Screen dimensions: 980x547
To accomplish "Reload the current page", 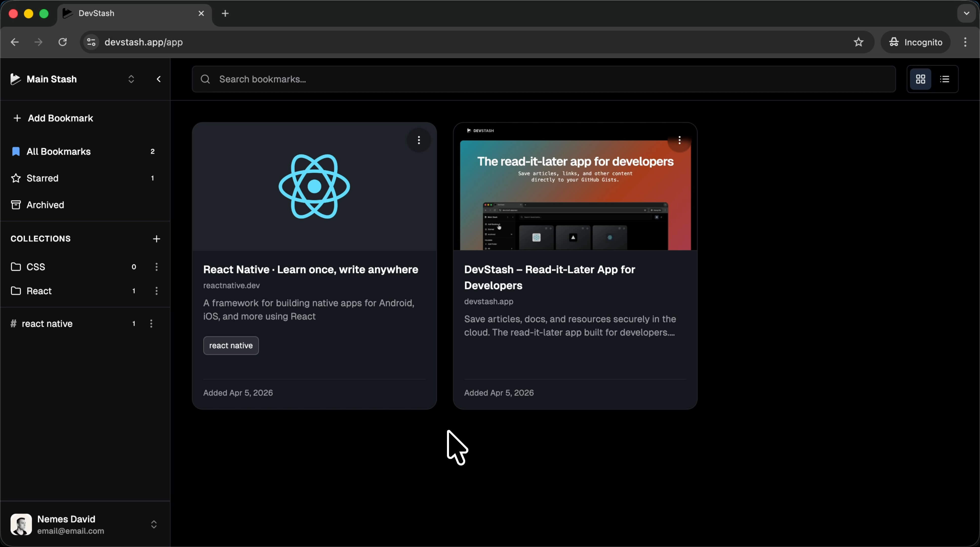I will pyautogui.click(x=63, y=42).
